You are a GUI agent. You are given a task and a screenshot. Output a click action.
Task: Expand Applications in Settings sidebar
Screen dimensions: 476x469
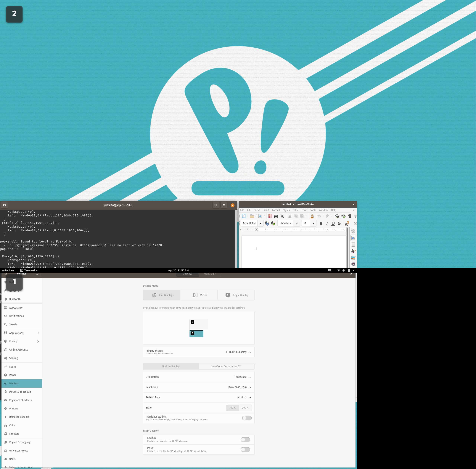(x=22, y=333)
